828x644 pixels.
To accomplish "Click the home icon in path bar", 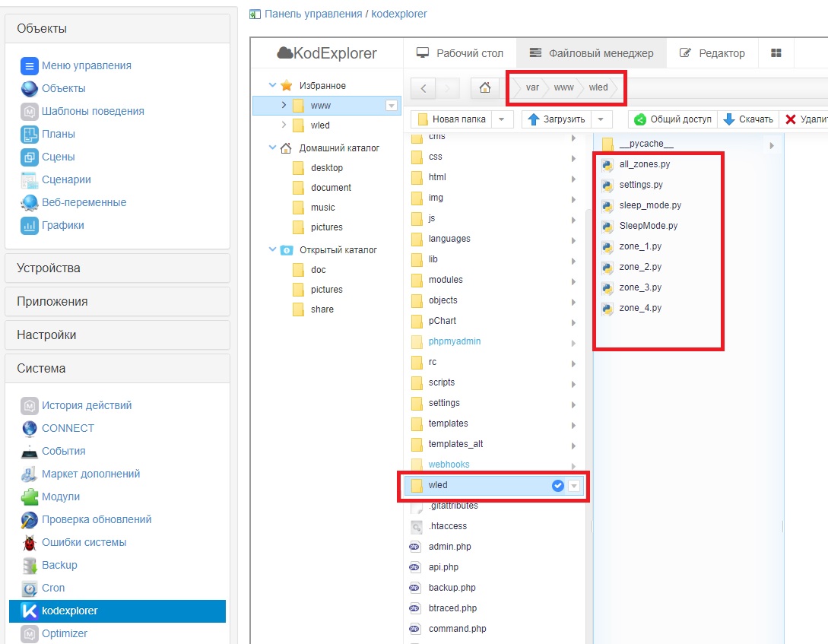I will pos(484,88).
